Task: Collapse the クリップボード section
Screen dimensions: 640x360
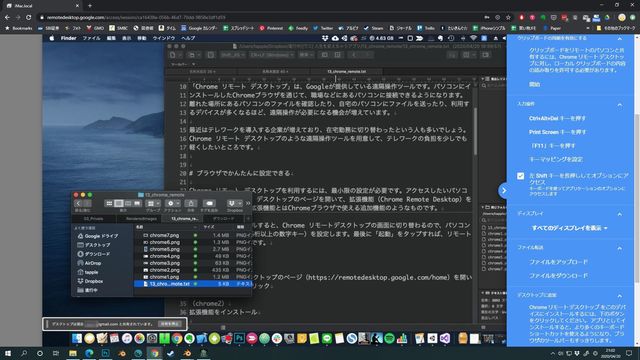Action: [620, 38]
